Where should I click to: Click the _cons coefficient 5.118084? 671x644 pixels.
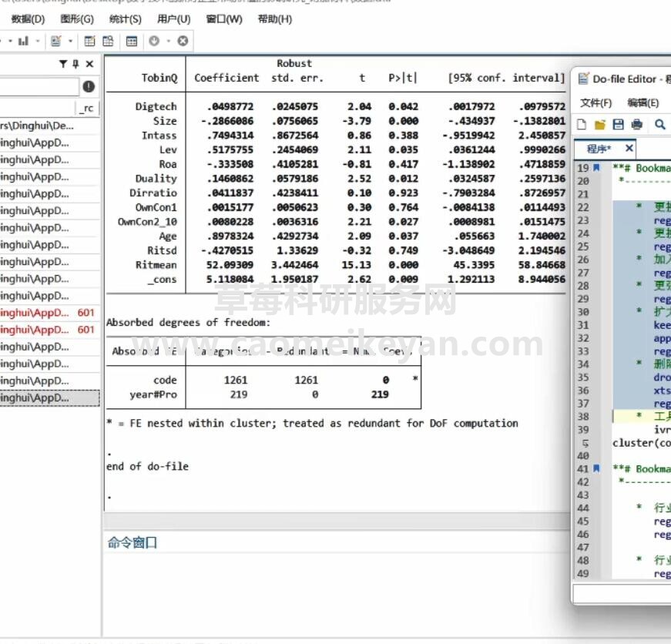coord(230,280)
